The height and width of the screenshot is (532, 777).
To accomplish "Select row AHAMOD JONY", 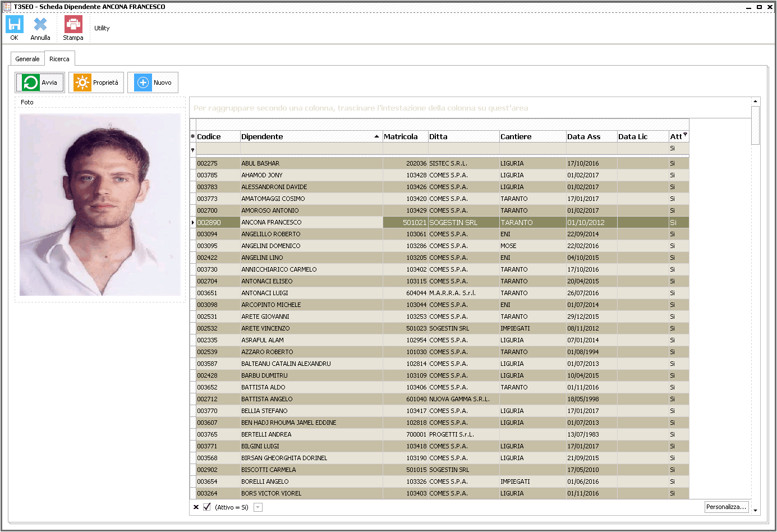I will pyautogui.click(x=442, y=175).
